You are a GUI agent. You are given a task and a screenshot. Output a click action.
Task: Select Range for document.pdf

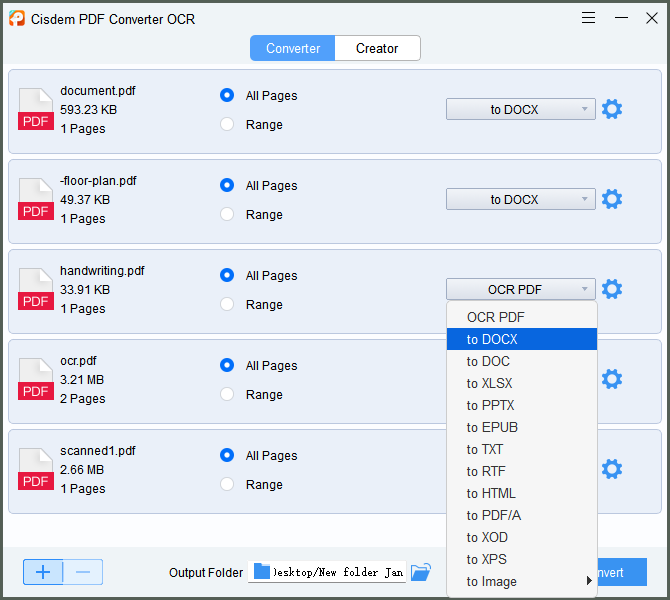pos(227,124)
